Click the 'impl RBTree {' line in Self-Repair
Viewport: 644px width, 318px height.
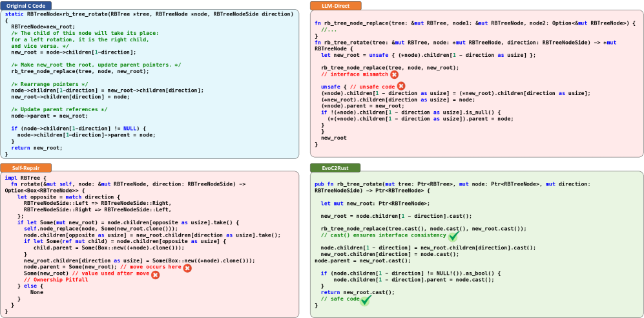coord(25,178)
